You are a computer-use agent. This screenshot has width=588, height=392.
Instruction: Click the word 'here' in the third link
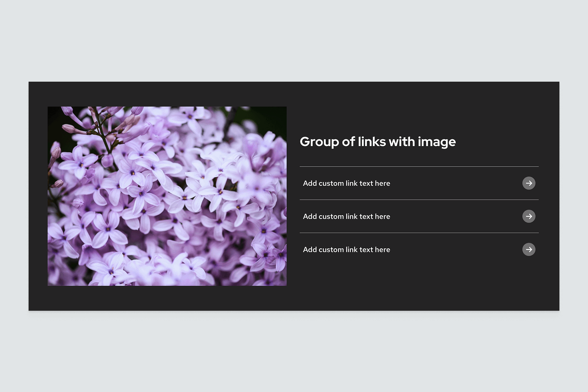click(x=382, y=249)
